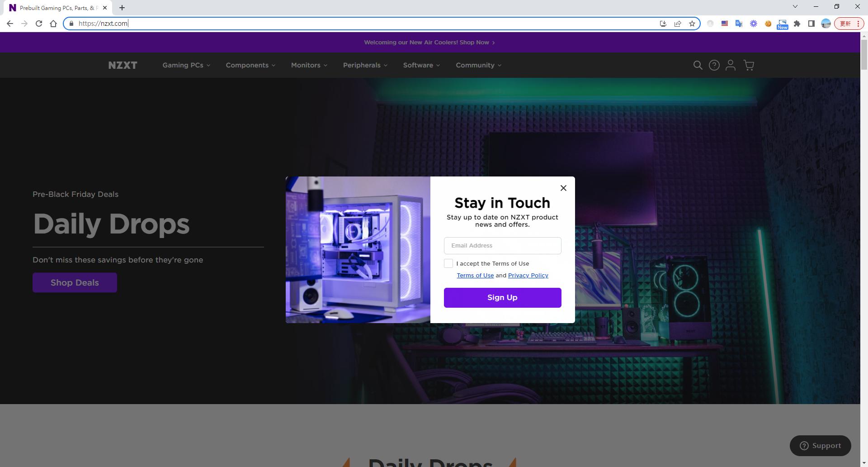Click the help question mark icon
Image resolution: width=868 pixels, height=467 pixels.
[714, 65]
